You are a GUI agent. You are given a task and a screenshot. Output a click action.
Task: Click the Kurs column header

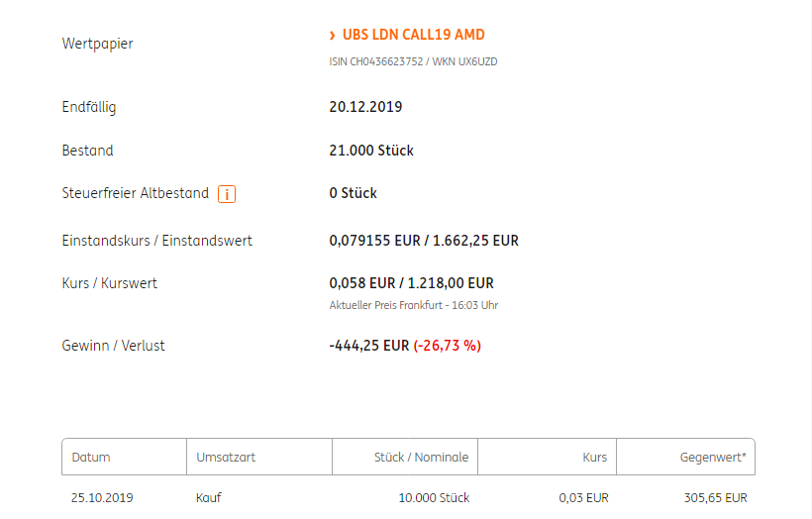coord(594,458)
